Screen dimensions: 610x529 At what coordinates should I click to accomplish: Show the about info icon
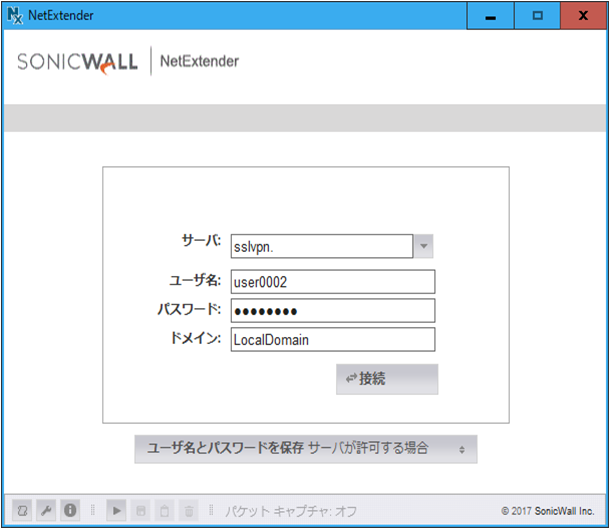tap(70, 510)
